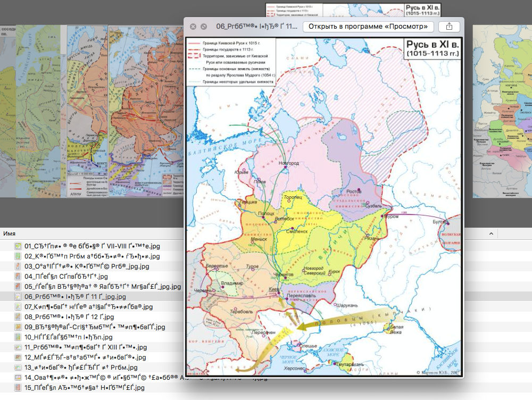Open the Share menu in Quick Look
This screenshot has height=400, width=532.
click(449, 27)
